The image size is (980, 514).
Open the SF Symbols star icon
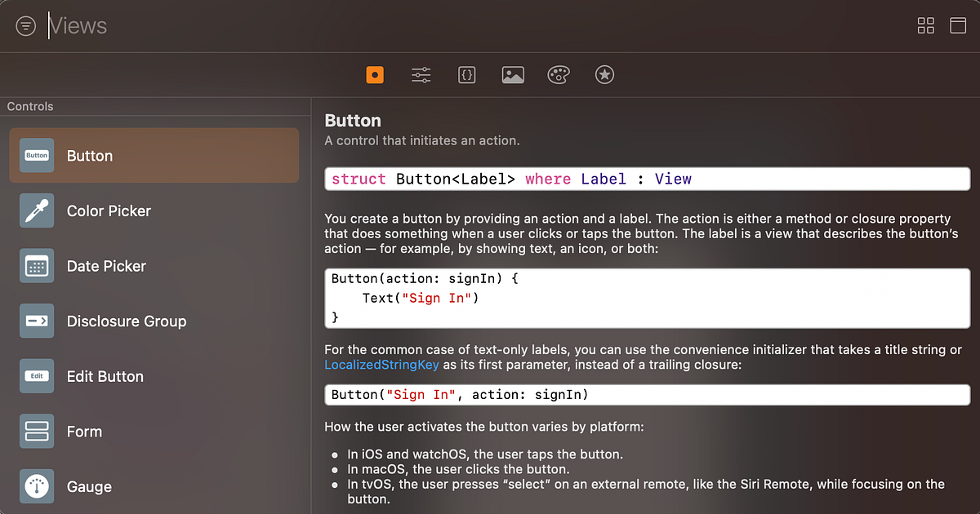pos(604,74)
